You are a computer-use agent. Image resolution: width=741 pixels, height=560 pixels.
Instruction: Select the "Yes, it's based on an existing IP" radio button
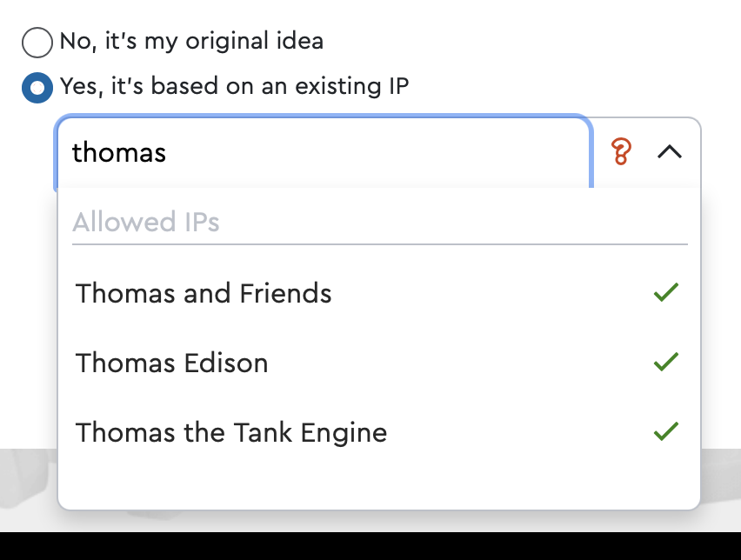[37, 87]
